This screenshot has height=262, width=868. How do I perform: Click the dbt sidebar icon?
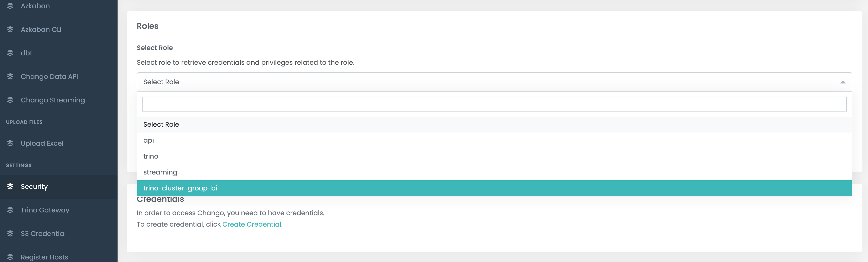point(10,52)
